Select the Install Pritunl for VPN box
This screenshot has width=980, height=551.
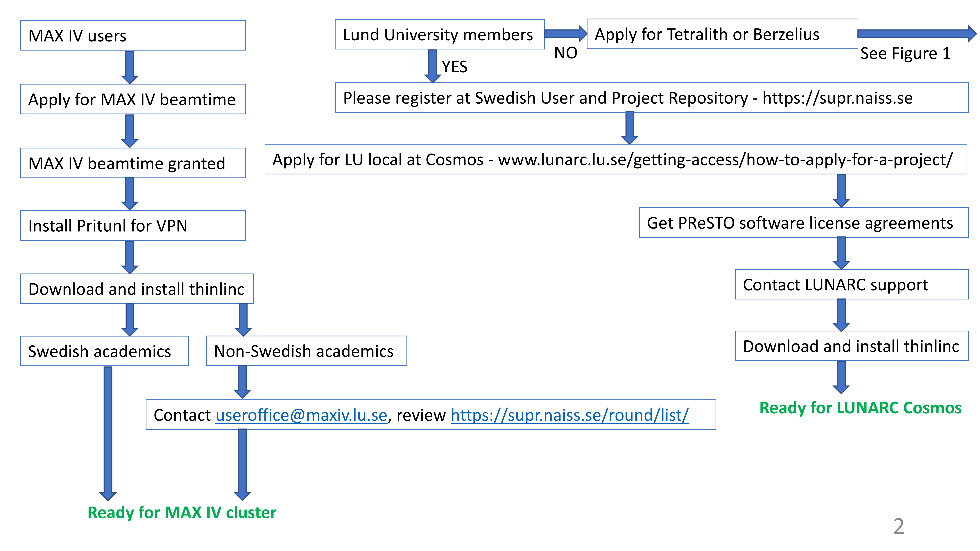point(133,226)
